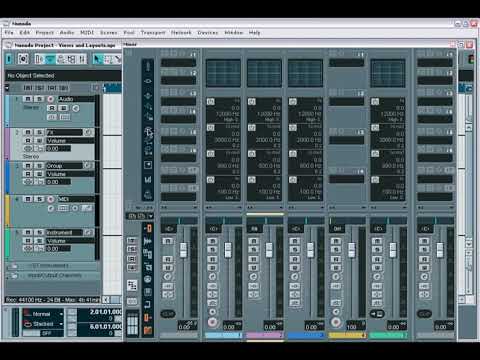Toggle Show Inspector in the project toolbar

point(38,59)
